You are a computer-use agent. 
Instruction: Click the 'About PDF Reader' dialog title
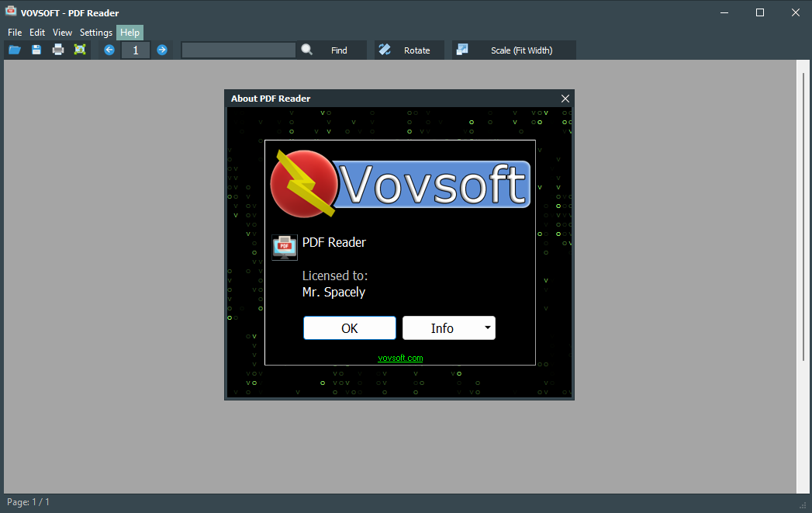(271, 99)
